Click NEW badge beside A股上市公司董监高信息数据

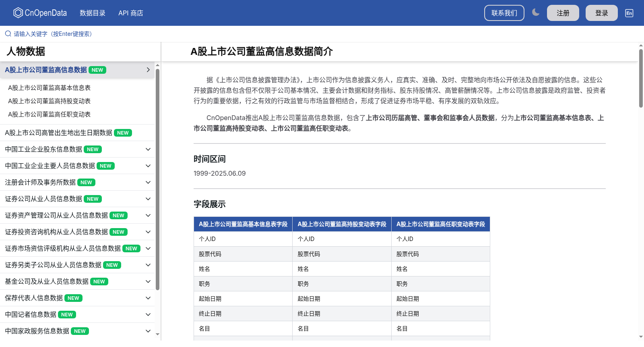[x=97, y=70]
